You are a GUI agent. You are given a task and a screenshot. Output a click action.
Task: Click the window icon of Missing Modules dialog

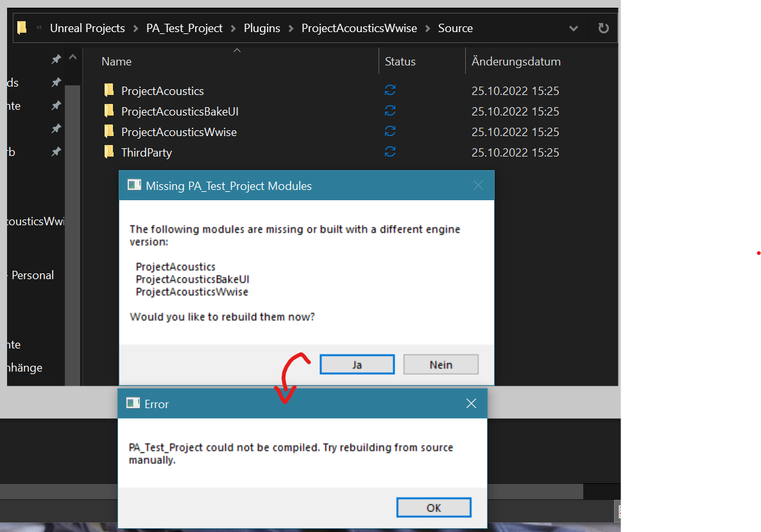click(x=134, y=185)
